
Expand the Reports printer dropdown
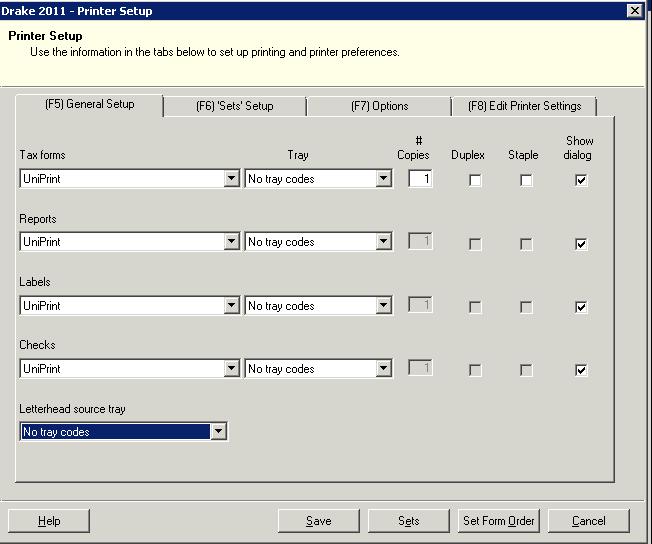pyautogui.click(x=232, y=242)
